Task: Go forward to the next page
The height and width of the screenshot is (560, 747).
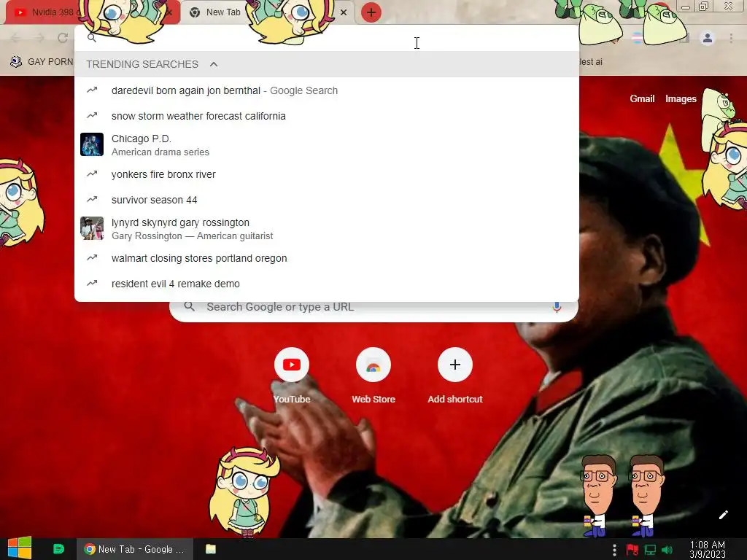Action: 39,38
